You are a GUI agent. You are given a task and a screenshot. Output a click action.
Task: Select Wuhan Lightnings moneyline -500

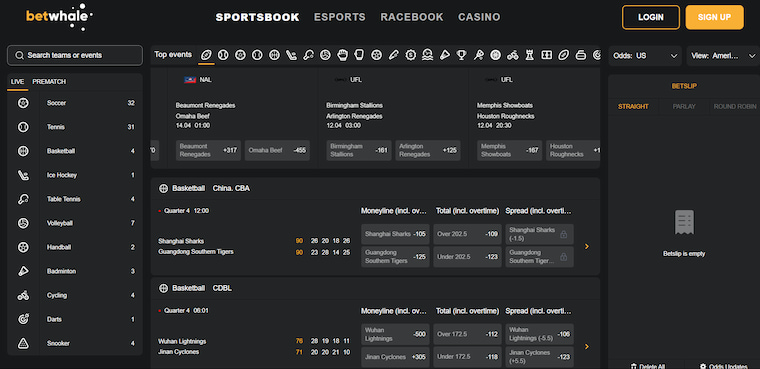pyautogui.click(x=395, y=334)
